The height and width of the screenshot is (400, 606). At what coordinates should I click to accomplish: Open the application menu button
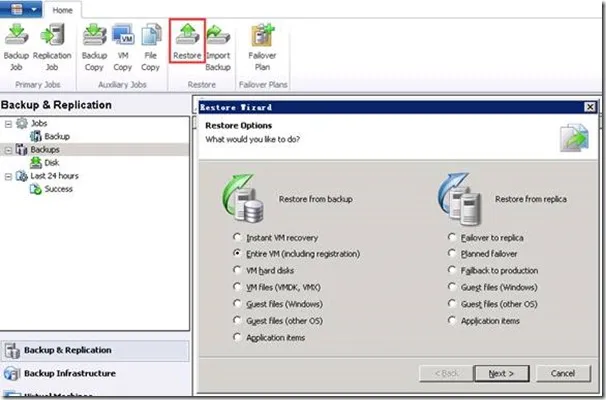(21, 9)
